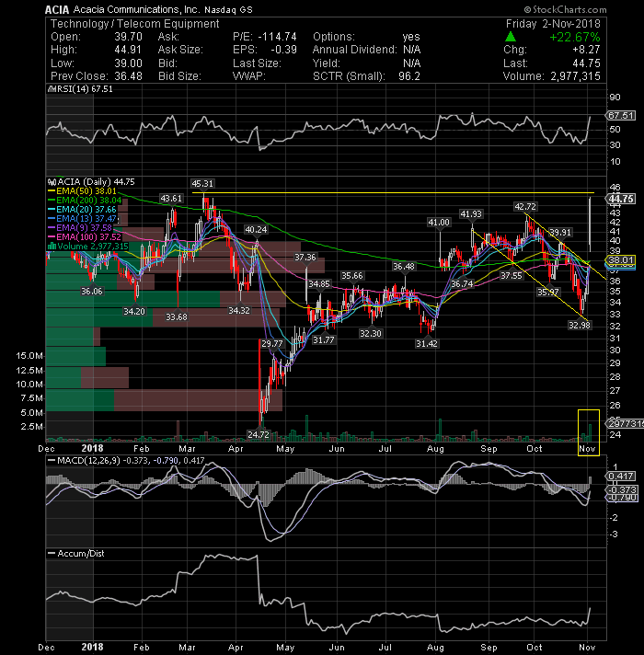644x655 pixels.
Task: Click the Low value 39.00
Action: click(x=128, y=63)
